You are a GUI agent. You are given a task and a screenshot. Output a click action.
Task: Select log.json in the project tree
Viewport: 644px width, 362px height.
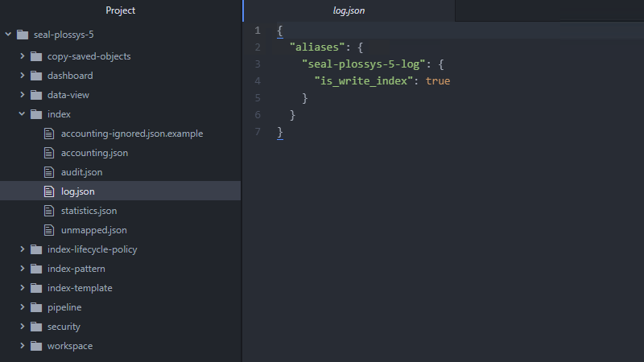(x=77, y=191)
